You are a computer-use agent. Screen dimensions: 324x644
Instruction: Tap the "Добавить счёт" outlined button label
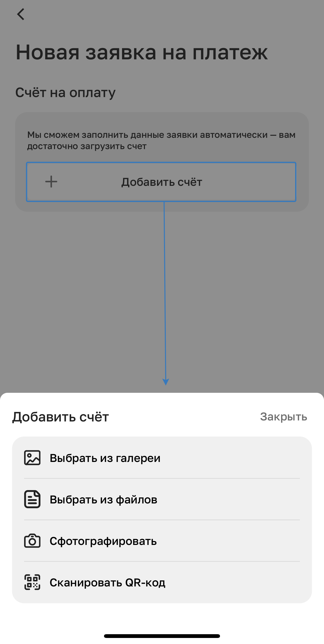coord(162,182)
